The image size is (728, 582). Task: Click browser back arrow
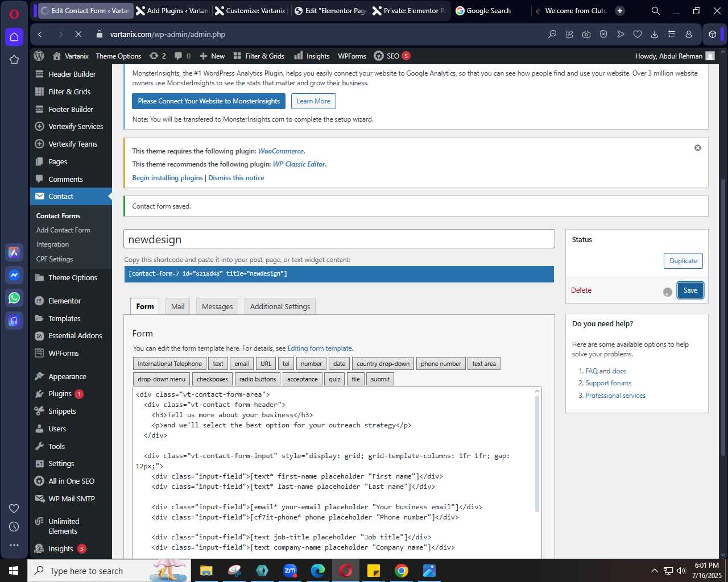point(40,34)
